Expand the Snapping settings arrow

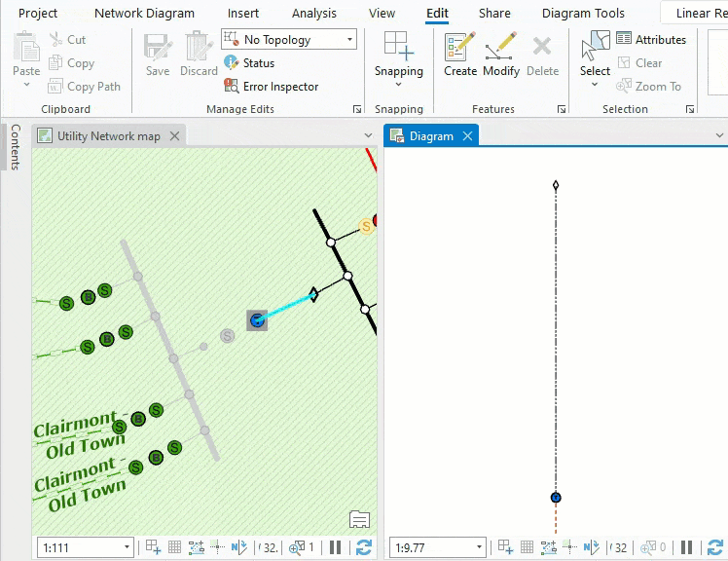[398, 85]
